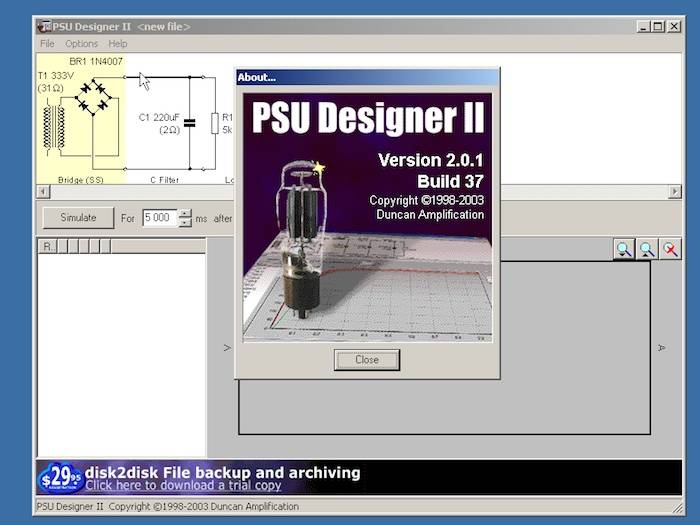Viewport: 700px width, 525px height.
Task: Click the status bar copyright text
Action: (167, 507)
